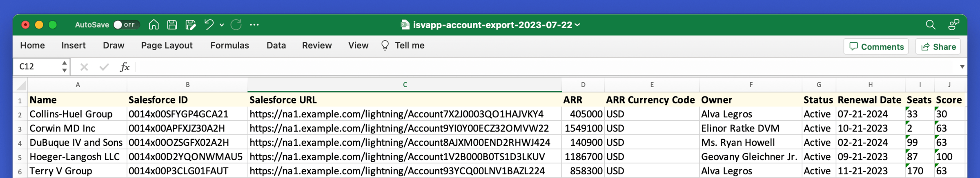Image resolution: width=980 pixels, height=178 pixels.
Task: Select owner cell 'Geovany Gleichner Jr.'
Action: (x=751, y=157)
